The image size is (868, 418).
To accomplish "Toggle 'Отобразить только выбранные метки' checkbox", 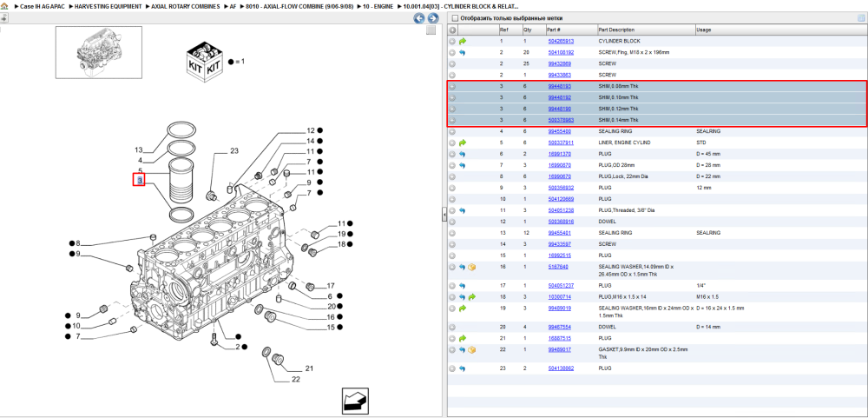I will pyautogui.click(x=455, y=18).
